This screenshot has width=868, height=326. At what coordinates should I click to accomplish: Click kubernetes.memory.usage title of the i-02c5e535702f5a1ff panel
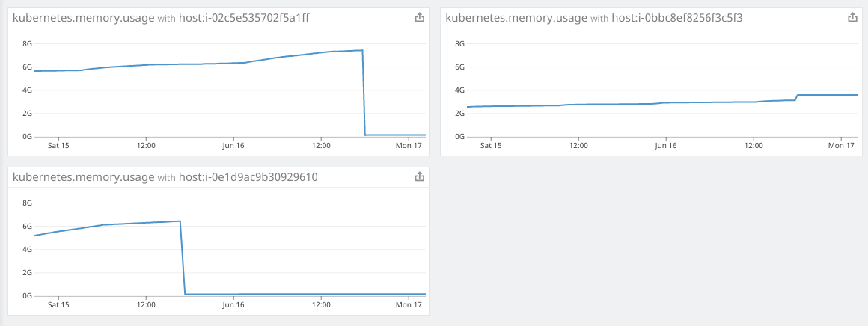84,18
